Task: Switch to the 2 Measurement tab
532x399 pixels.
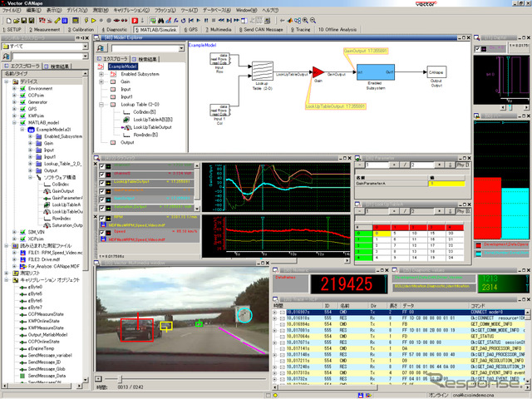Action: [44, 30]
